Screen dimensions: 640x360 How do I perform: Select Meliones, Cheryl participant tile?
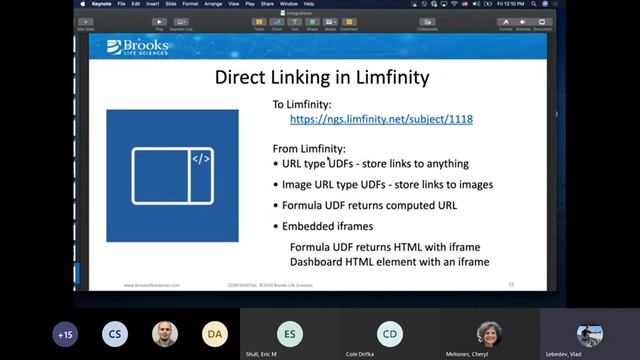coord(489,334)
